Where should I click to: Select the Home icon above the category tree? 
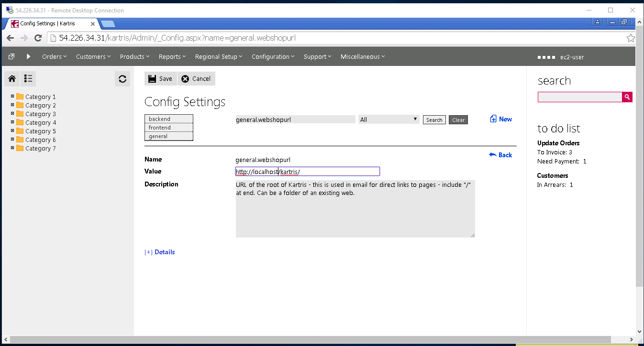point(11,78)
